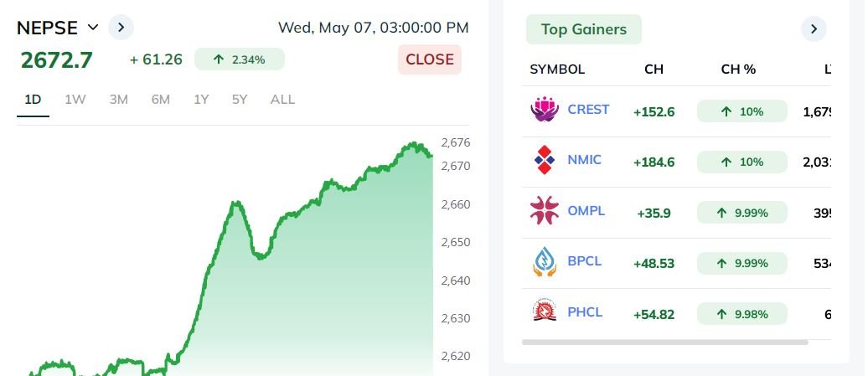Switch to the ALL time range

click(x=282, y=100)
